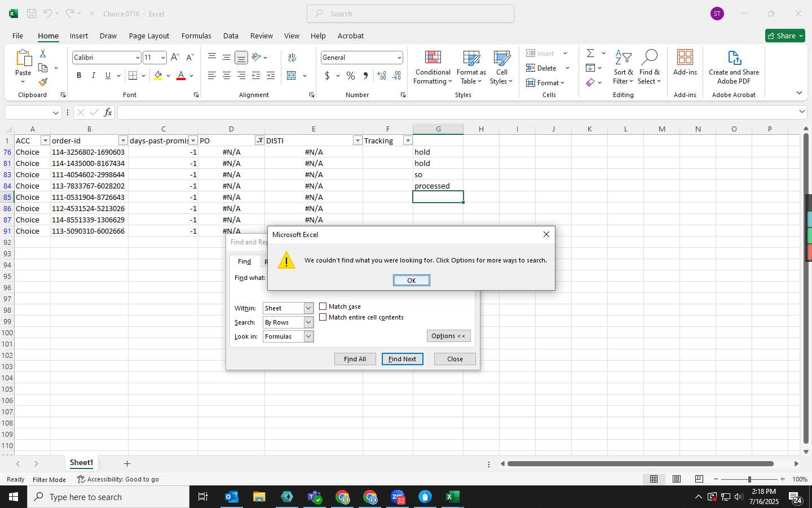The width and height of the screenshot is (812, 508).
Task: Click the green Share button
Action: 785,36
